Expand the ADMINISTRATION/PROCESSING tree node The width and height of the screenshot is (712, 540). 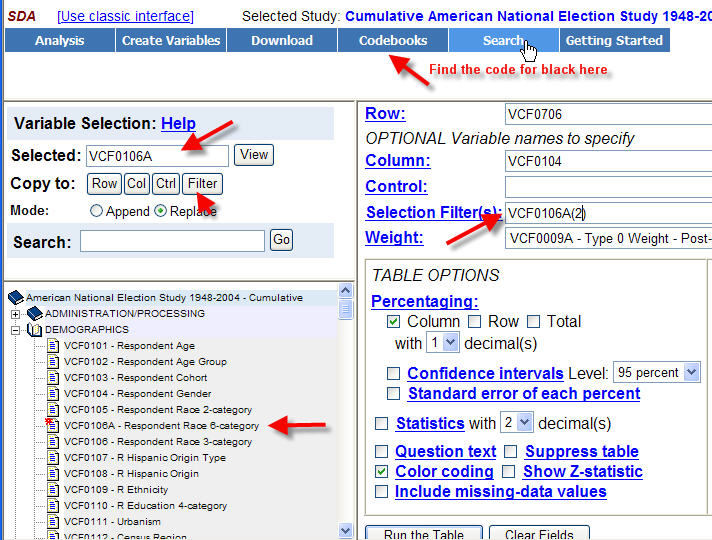pos(16,314)
